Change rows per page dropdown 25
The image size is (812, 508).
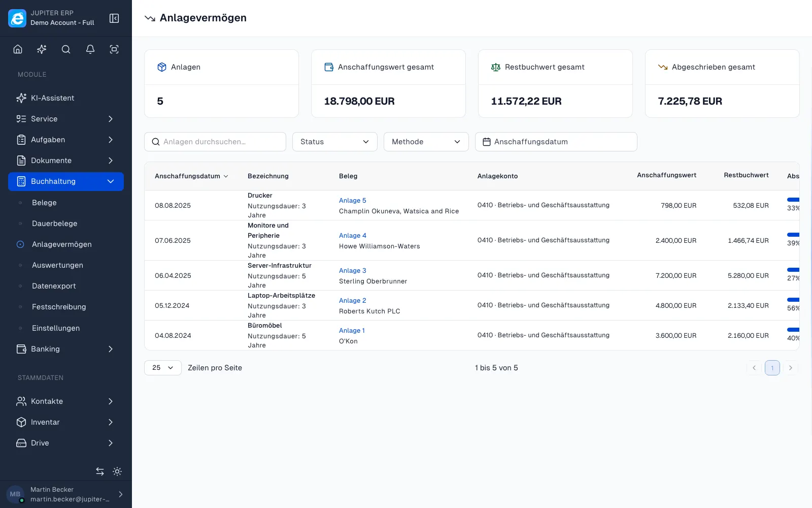[x=163, y=368]
